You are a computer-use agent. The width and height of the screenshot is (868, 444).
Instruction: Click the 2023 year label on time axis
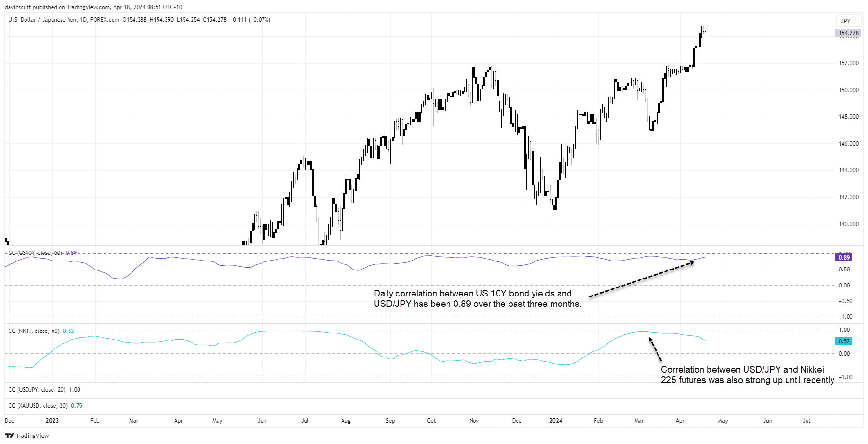(x=52, y=421)
